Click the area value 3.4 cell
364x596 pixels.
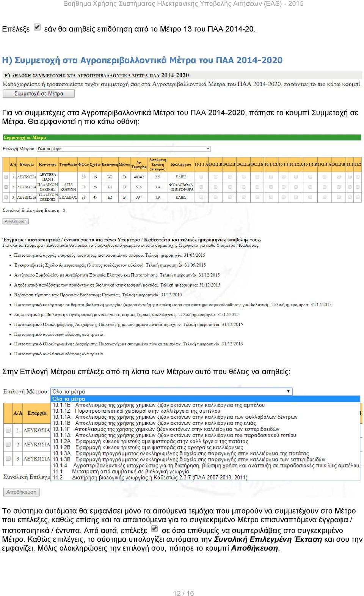(158, 187)
